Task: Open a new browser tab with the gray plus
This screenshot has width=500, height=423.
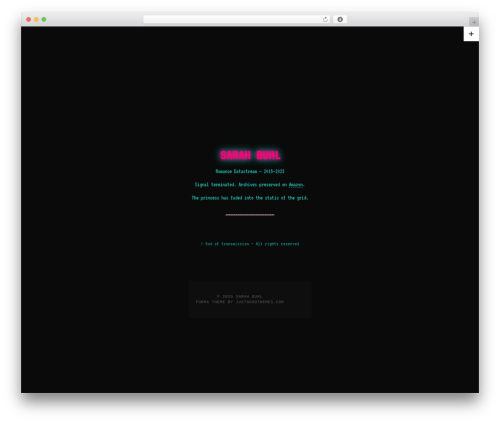Action: click(474, 22)
